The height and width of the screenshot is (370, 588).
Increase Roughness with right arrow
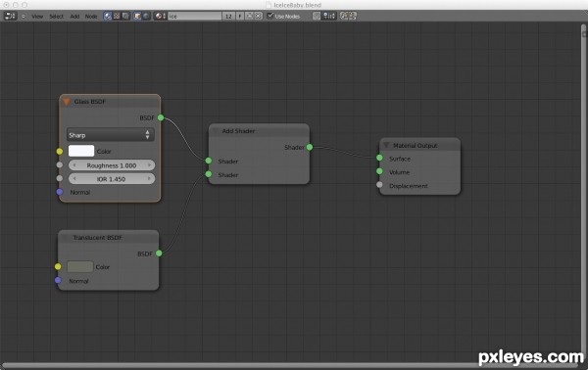(149, 165)
